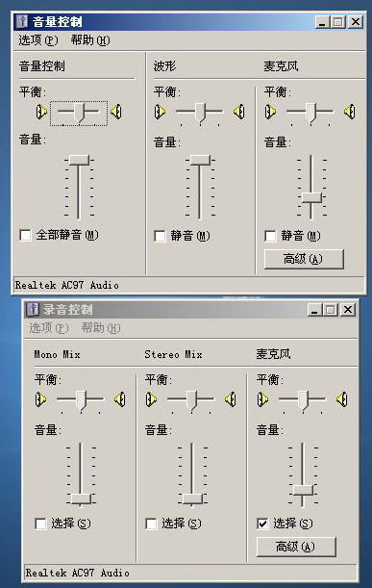Click 音量控制 window title bar icon
The image size is (372, 588).
[22, 21]
